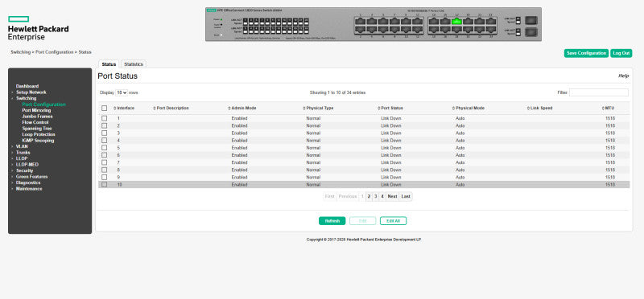This screenshot has width=644, height=299.
Task: Click port 2 on the switch front panel
Action: coord(360,30)
